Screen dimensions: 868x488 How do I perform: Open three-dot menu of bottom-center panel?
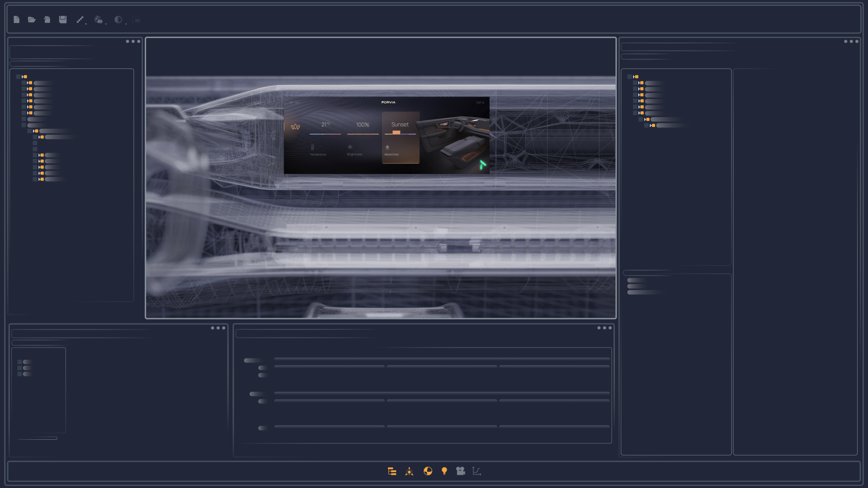[604, 328]
